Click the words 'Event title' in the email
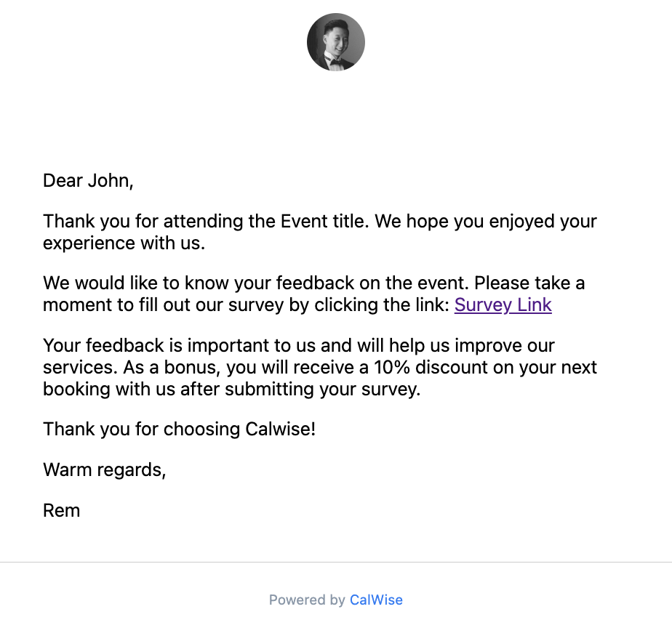The image size is (672, 641). [x=324, y=222]
